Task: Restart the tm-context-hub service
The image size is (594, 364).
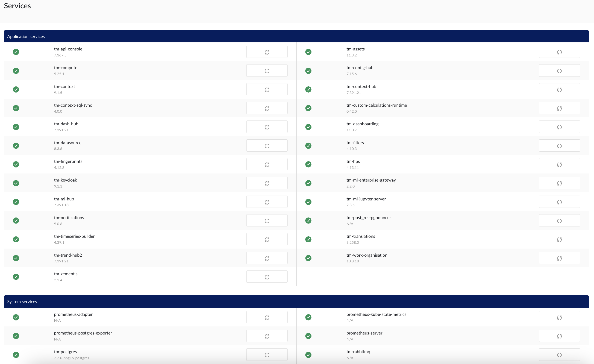Action: click(559, 89)
